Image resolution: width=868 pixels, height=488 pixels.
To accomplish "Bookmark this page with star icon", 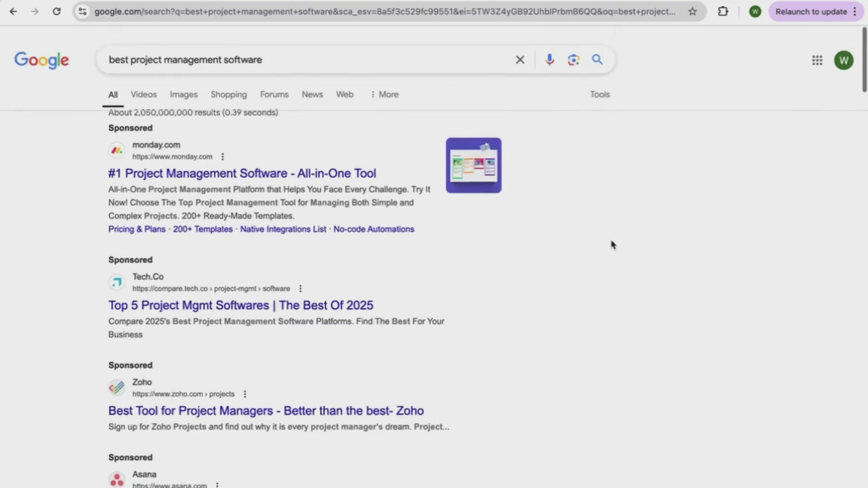I will click(x=692, y=12).
